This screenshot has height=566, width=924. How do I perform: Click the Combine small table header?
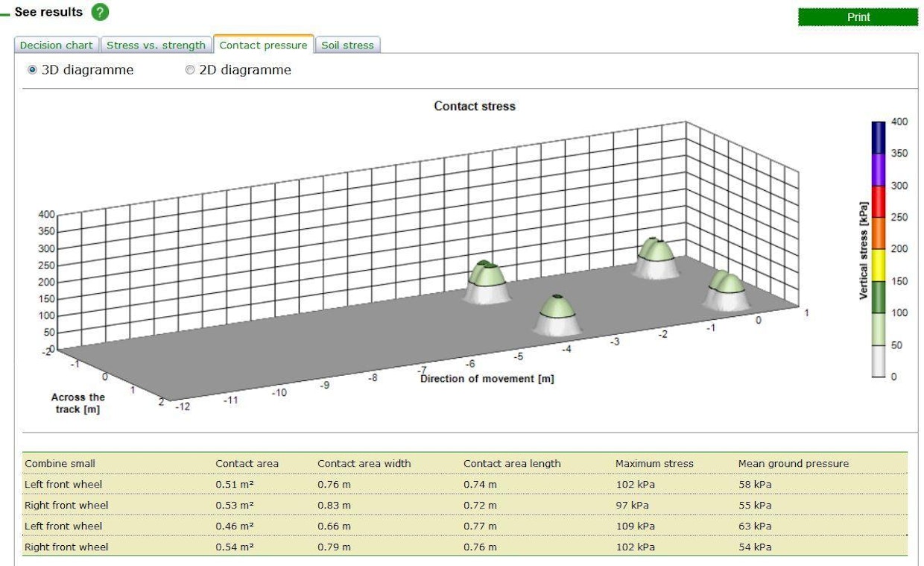(60, 463)
